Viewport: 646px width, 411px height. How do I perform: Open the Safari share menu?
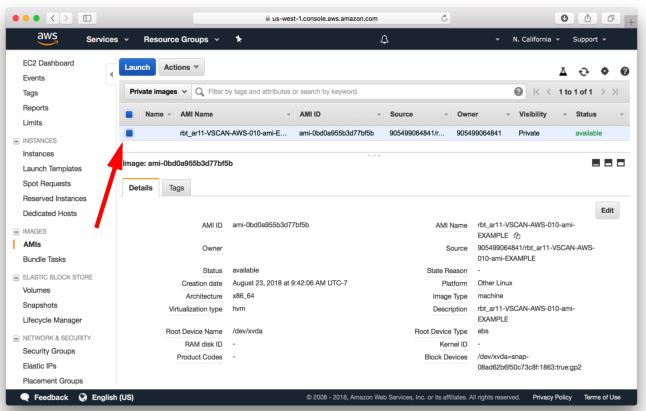click(x=588, y=18)
